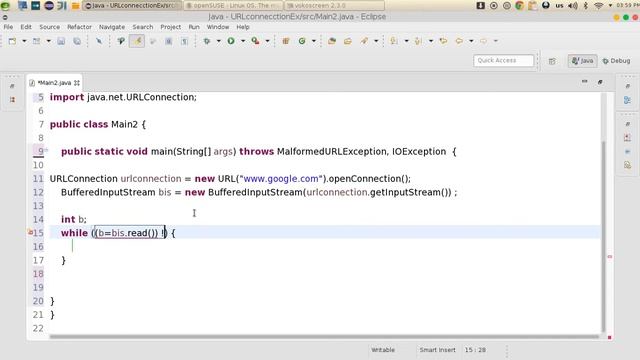Screen dimensions: 640x360
Task: Expand the Back history dropdown arrow
Action: click(471, 41)
